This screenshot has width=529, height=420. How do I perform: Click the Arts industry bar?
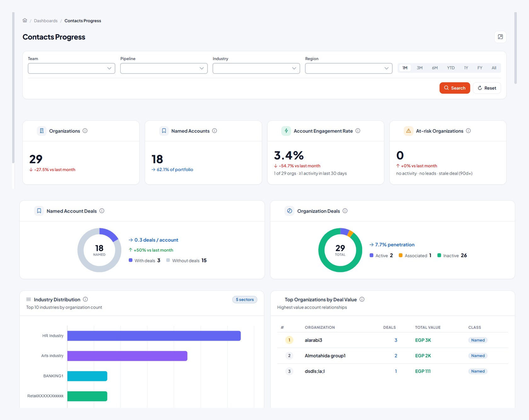pyautogui.click(x=127, y=356)
